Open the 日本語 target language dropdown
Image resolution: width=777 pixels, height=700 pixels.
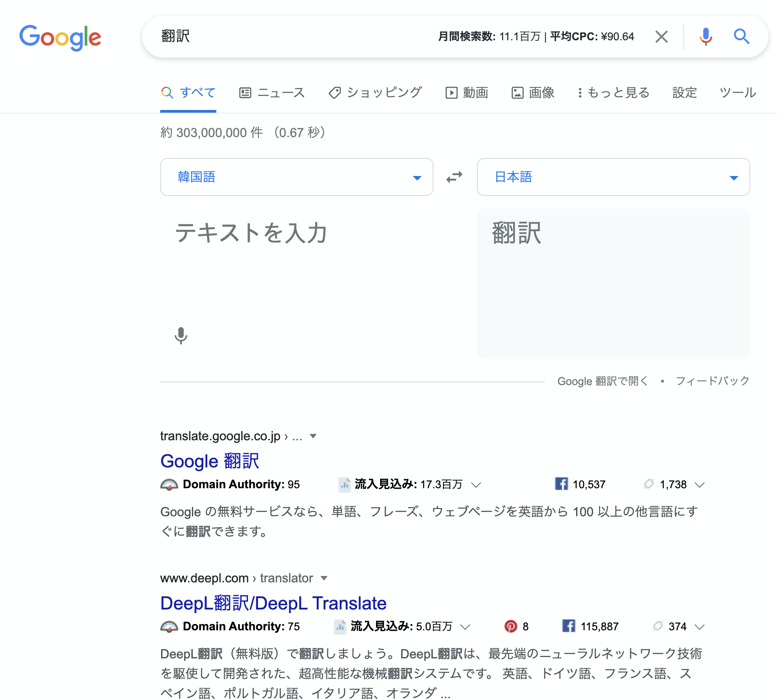(614, 177)
